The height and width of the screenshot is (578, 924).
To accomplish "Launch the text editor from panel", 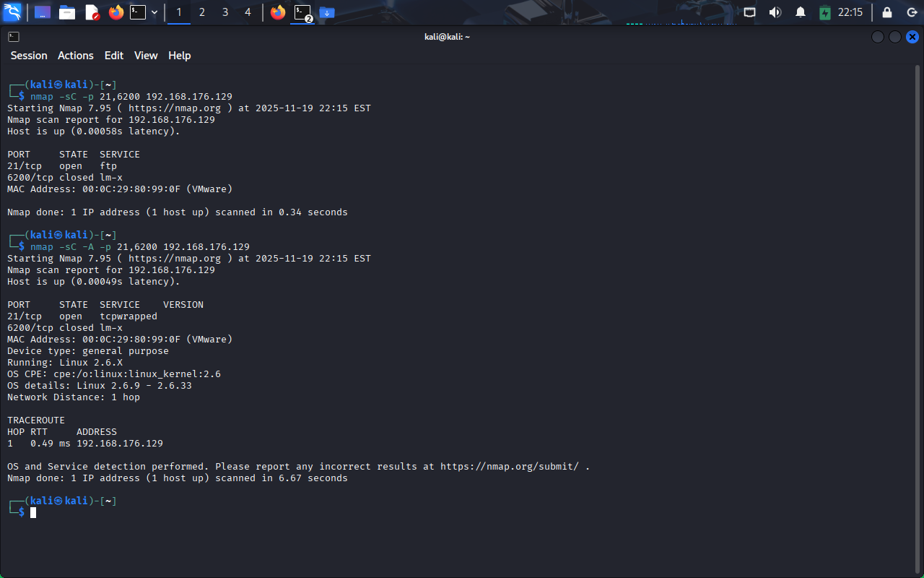I will [x=92, y=12].
